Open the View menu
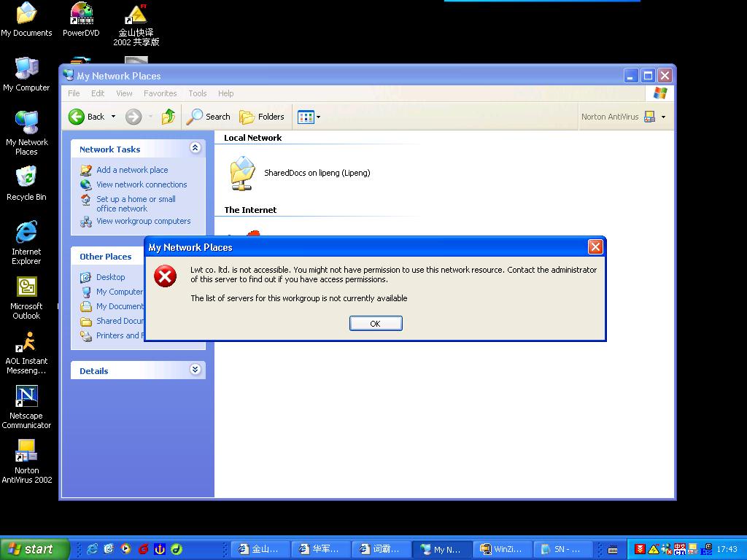This screenshot has height=560, width=747. 124,93
